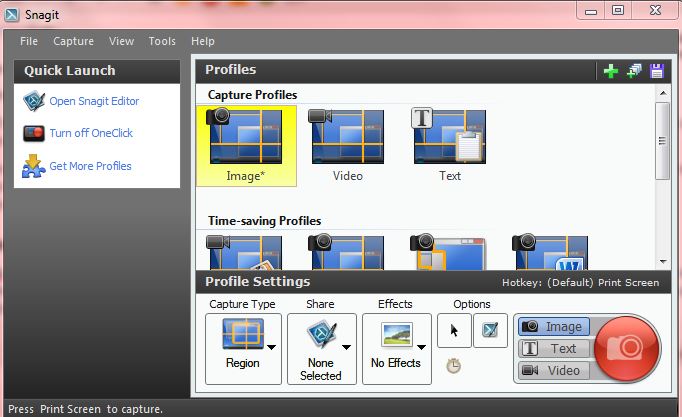Click the profile wizard icon beside green plus

pyautogui.click(x=634, y=71)
